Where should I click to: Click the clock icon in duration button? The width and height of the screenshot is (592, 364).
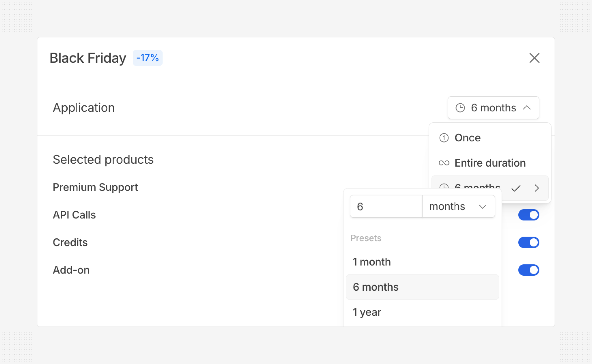460,108
